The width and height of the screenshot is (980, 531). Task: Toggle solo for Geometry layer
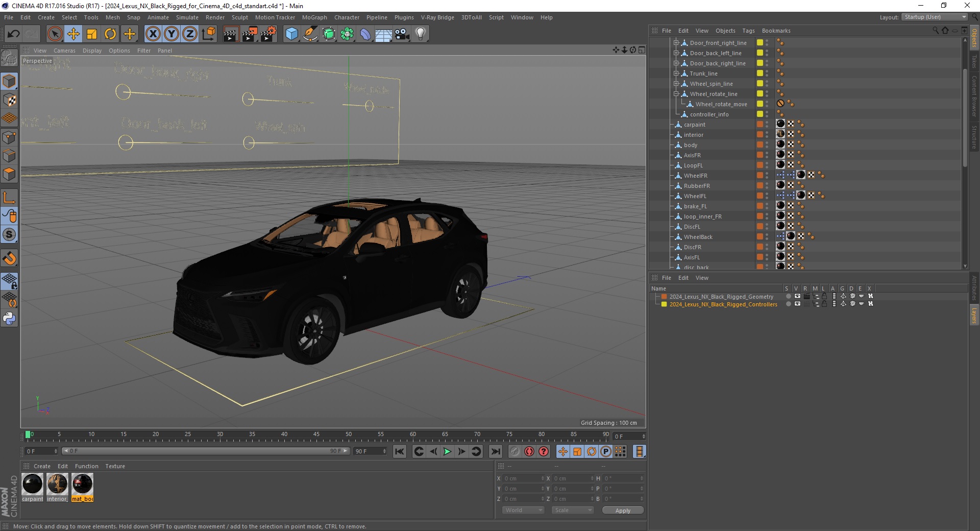(x=788, y=296)
